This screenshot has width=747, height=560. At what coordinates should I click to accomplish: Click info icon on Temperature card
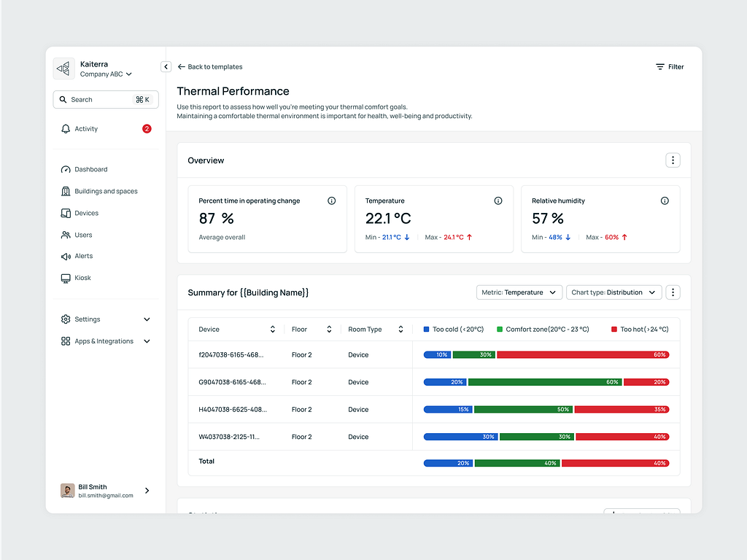(x=498, y=201)
